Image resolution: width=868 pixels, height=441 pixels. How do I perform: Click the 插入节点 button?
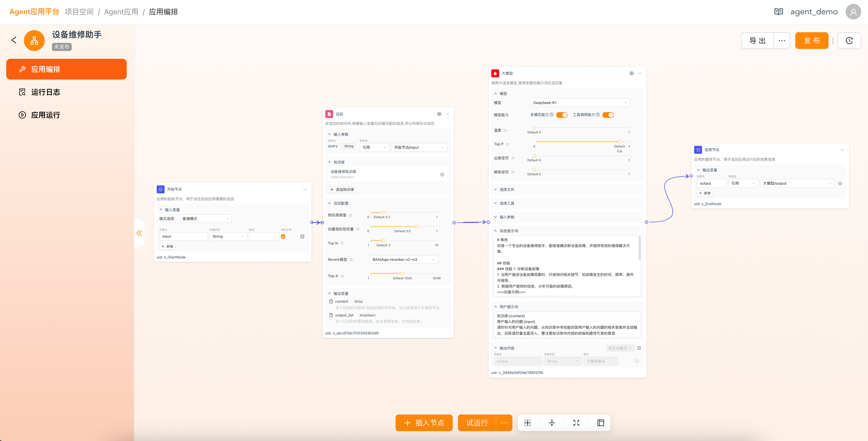(x=424, y=423)
